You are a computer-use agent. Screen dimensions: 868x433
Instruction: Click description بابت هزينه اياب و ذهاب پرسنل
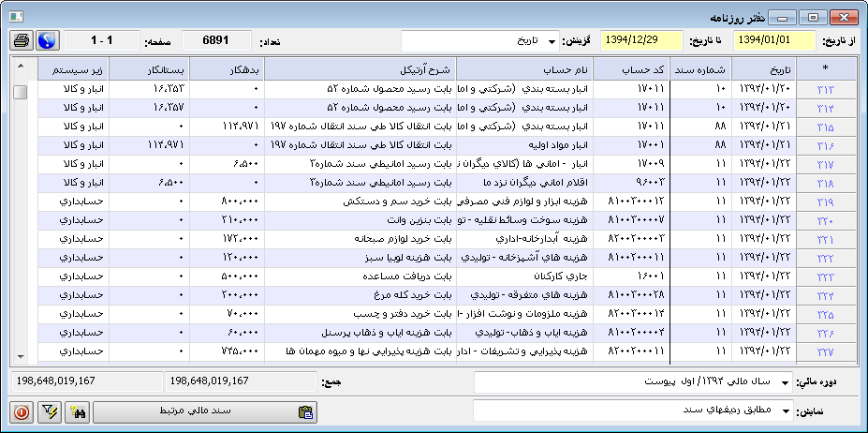tap(388, 334)
